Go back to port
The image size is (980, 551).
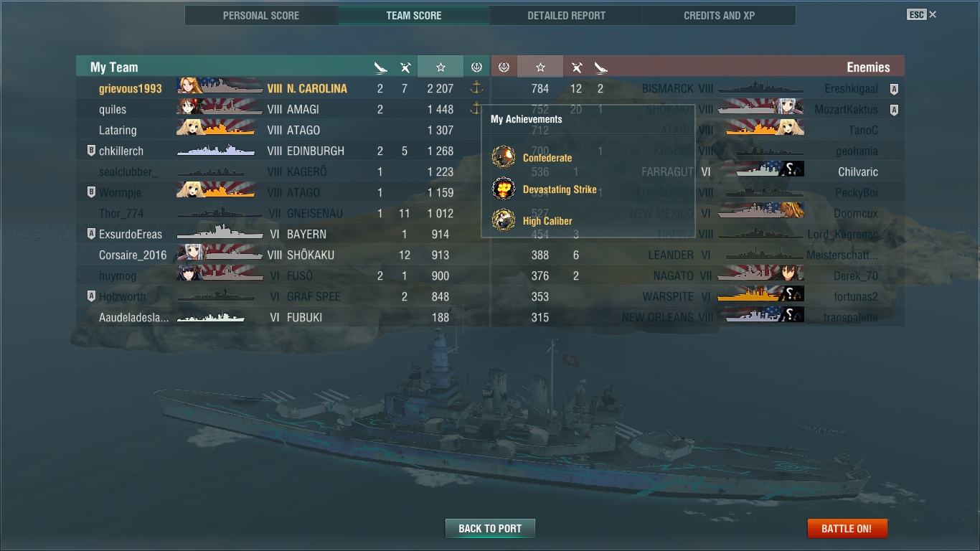point(490,528)
